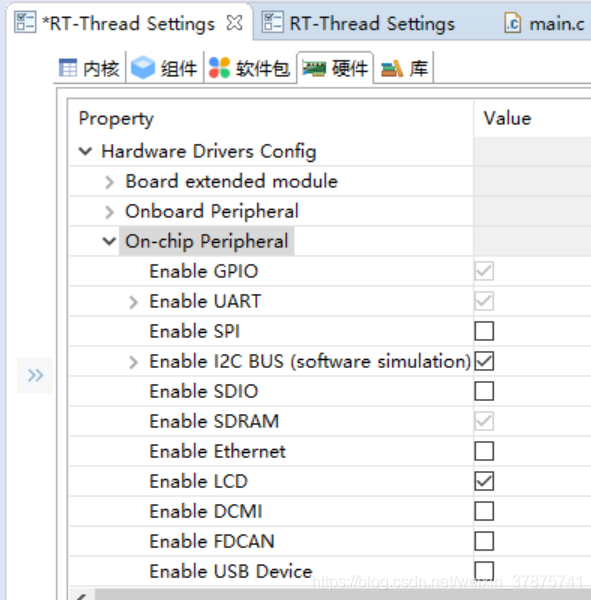
Task: Toggle the Enable GPIO checkbox
Action: click(x=484, y=271)
